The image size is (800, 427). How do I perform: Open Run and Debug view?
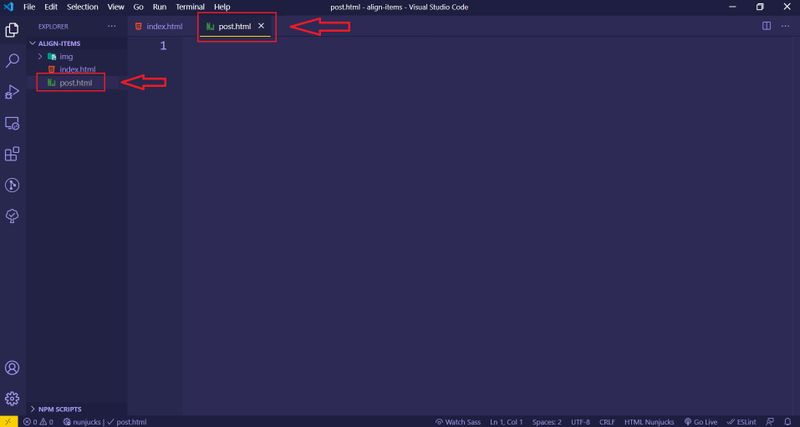[13, 92]
